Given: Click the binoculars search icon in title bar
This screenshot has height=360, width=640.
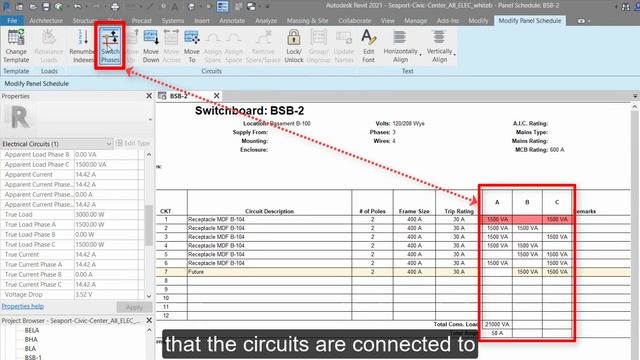Looking at the screenshot, I should click(x=625, y=7).
